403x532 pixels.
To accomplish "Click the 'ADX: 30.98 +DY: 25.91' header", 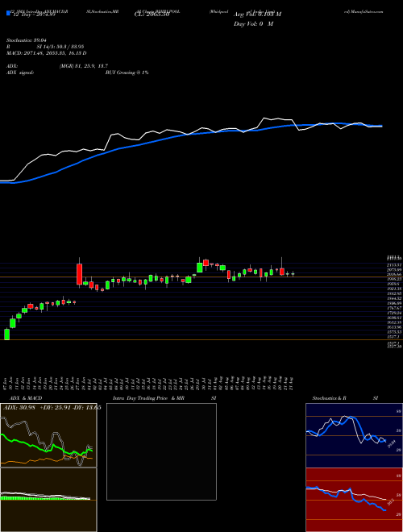I will (x=52, y=408).
